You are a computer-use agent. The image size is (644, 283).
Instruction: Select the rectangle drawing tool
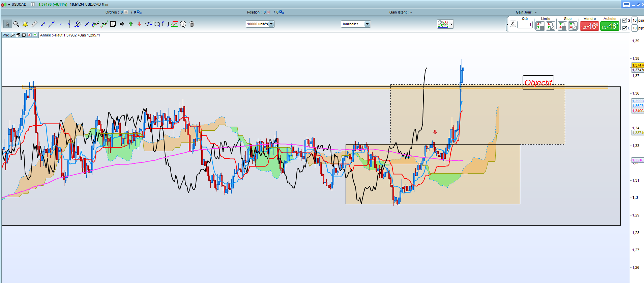(x=165, y=24)
